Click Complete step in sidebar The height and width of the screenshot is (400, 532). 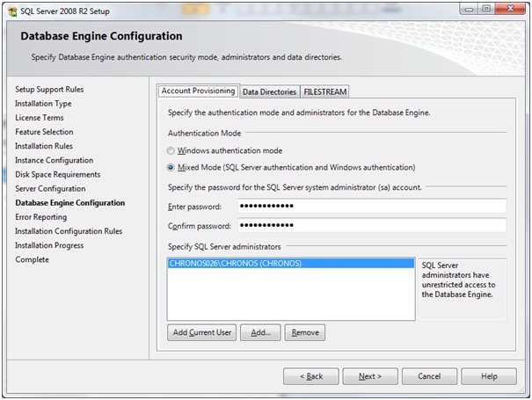tap(32, 259)
